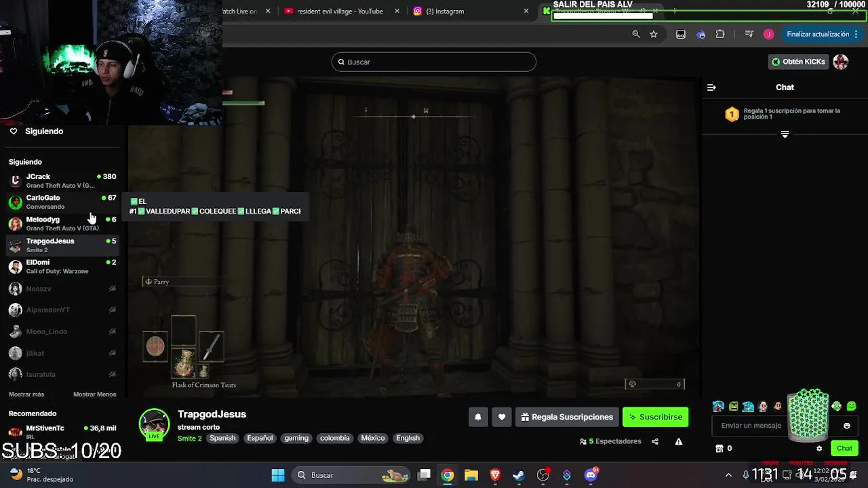Open Chrome from the taskbar

448,475
